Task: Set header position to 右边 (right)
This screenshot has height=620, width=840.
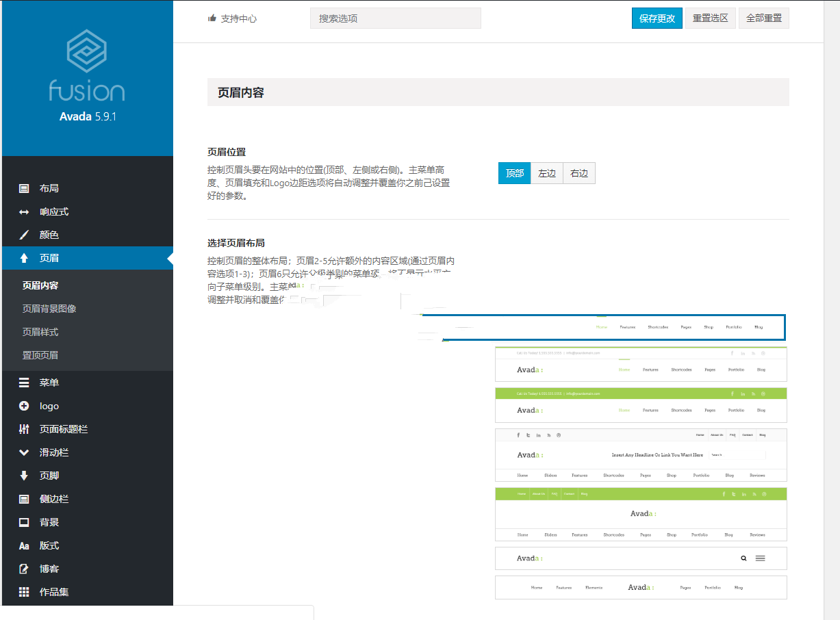Action: (x=579, y=174)
